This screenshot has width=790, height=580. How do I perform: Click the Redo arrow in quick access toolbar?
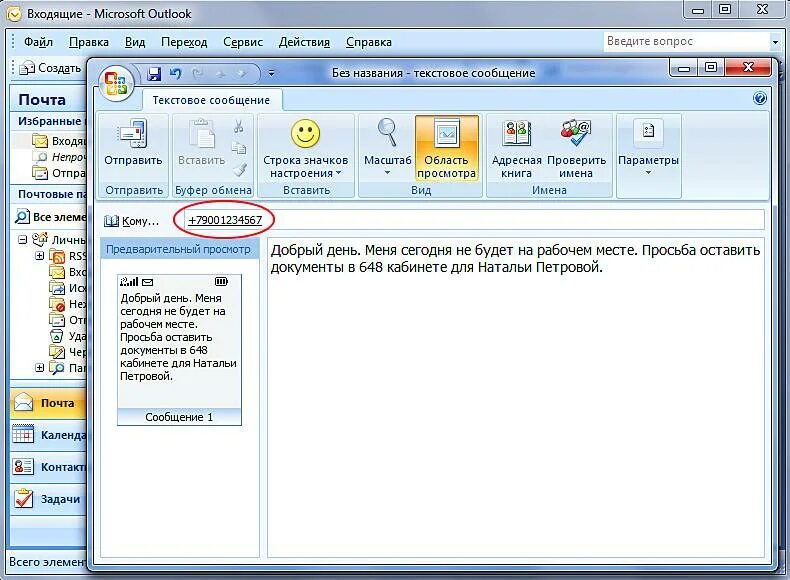[198, 74]
